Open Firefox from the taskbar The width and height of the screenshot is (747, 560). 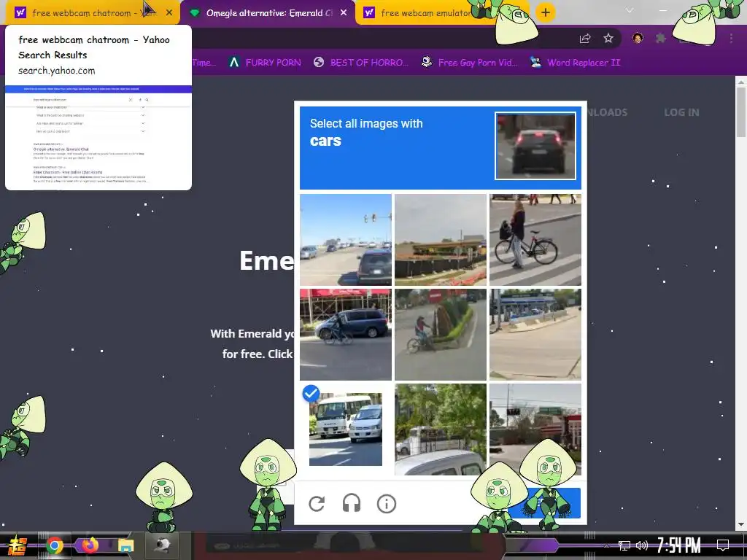tap(90, 545)
